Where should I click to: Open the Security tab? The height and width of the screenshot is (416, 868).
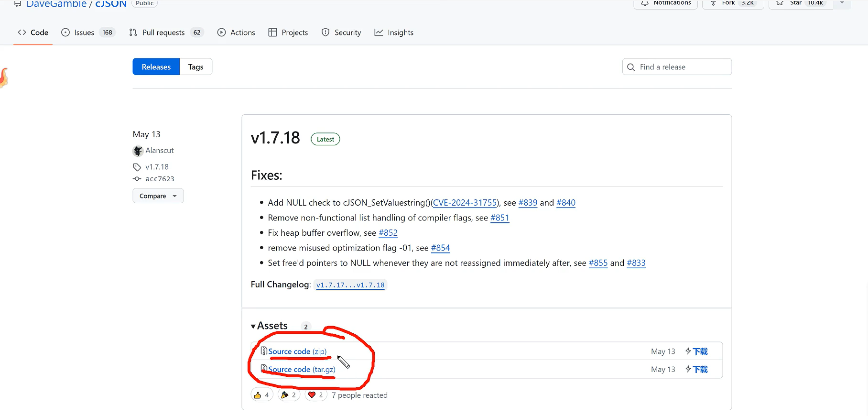click(x=341, y=33)
